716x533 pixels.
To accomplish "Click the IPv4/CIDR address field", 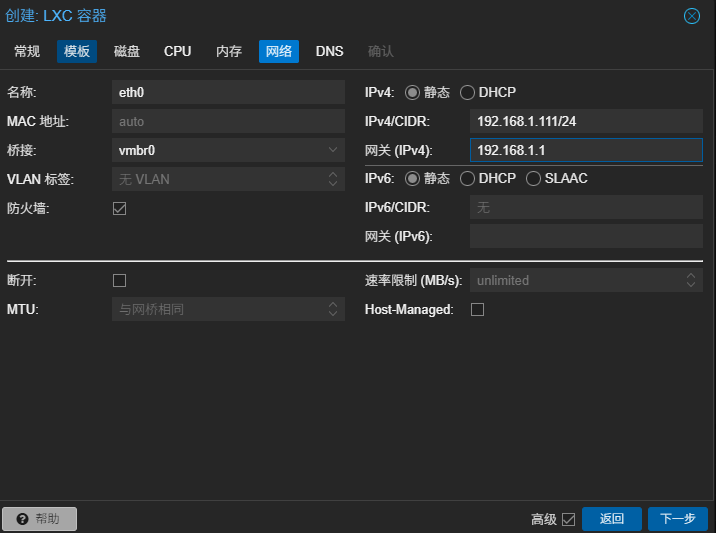I will point(585,122).
